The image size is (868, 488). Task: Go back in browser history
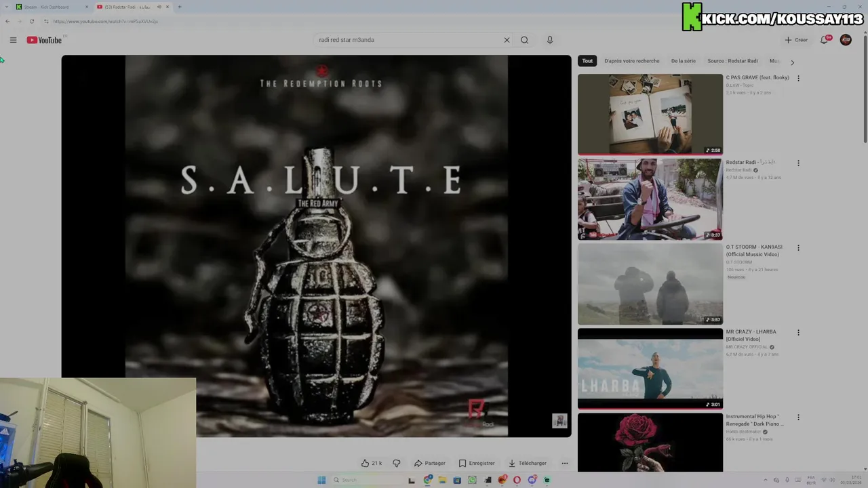[x=7, y=21]
